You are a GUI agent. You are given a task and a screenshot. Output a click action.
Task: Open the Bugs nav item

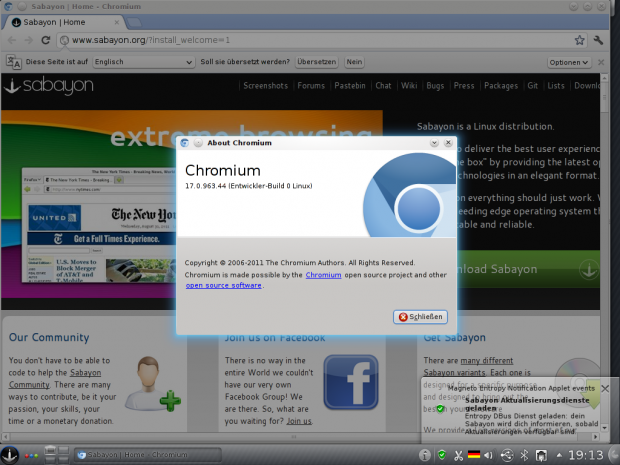(435, 86)
